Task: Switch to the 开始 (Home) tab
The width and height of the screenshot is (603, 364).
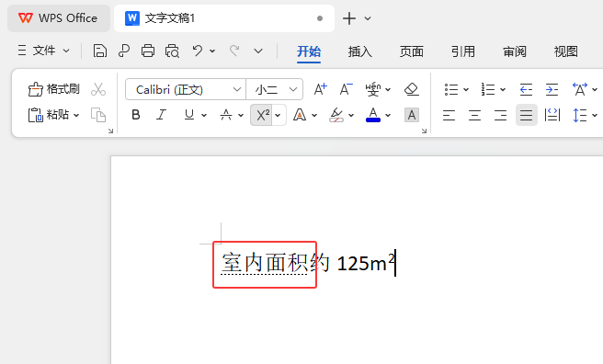Action: [x=309, y=51]
